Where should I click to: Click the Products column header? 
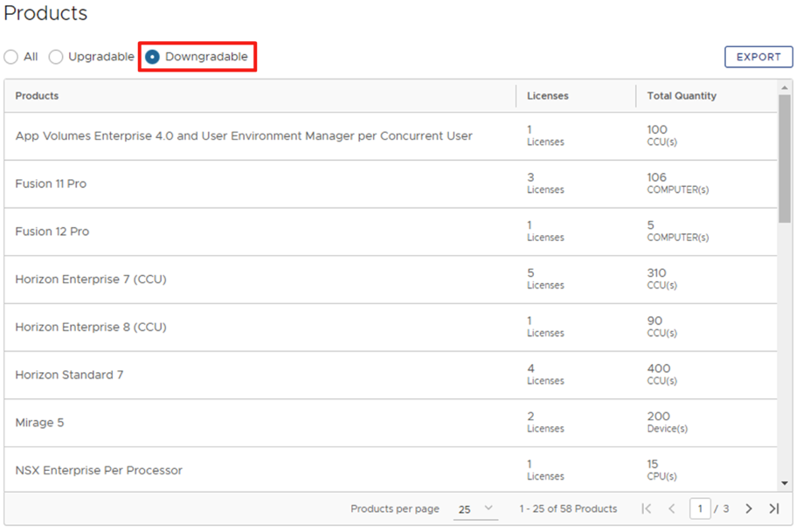[x=37, y=96]
